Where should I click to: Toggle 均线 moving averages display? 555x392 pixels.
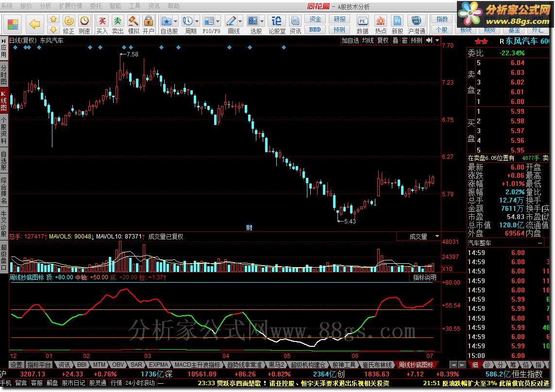pyautogui.click(x=368, y=40)
